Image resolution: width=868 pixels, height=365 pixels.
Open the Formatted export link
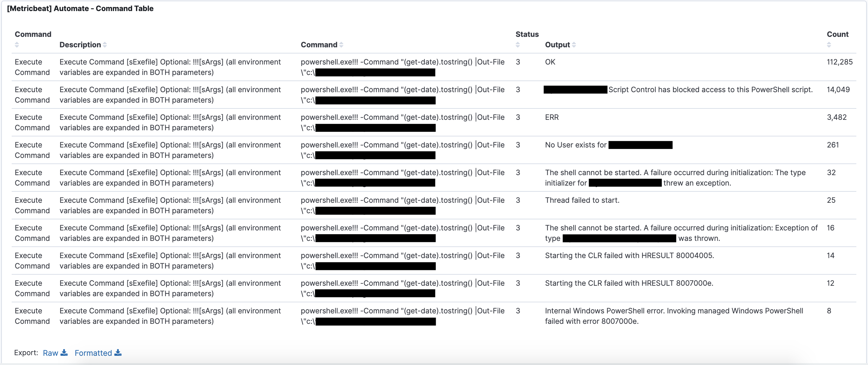93,353
